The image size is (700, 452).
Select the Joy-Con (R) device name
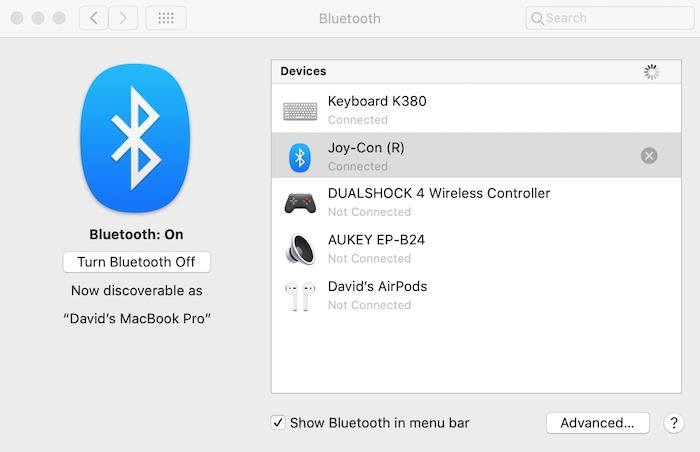(x=366, y=148)
